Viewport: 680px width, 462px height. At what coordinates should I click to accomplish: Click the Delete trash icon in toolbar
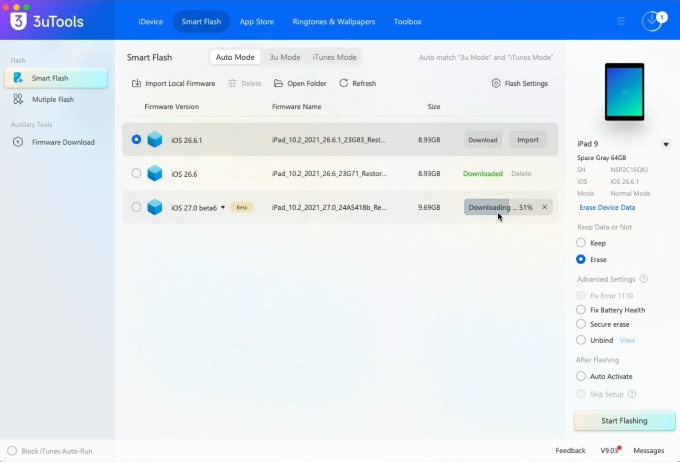point(232,83)
